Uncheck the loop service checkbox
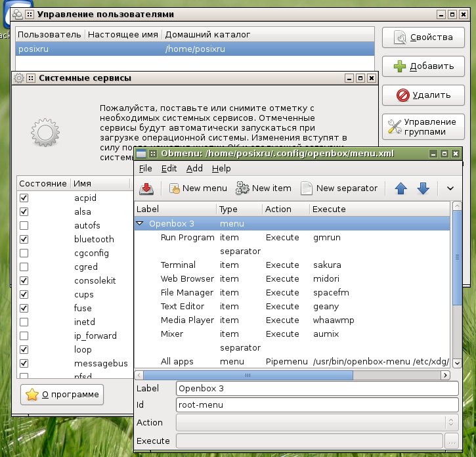This screenshot has width=476, height=457. click(24, 349)
